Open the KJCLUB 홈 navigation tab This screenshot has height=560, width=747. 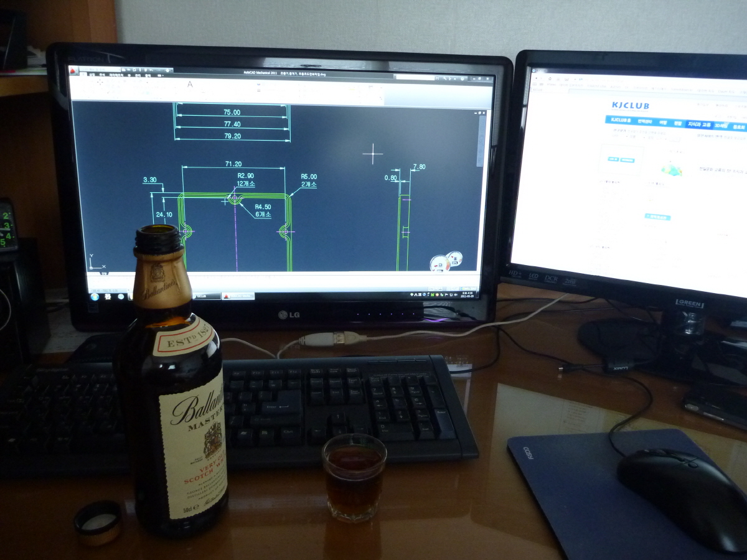pos(621,121)
